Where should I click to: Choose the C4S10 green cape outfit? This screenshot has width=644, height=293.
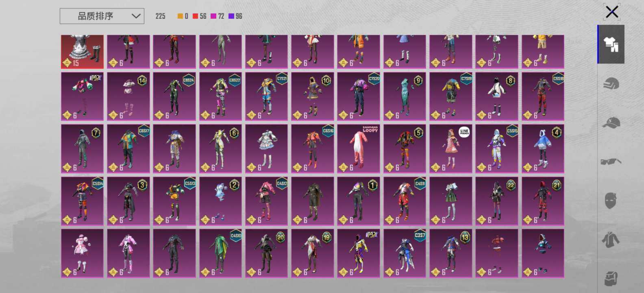(220, 253)
